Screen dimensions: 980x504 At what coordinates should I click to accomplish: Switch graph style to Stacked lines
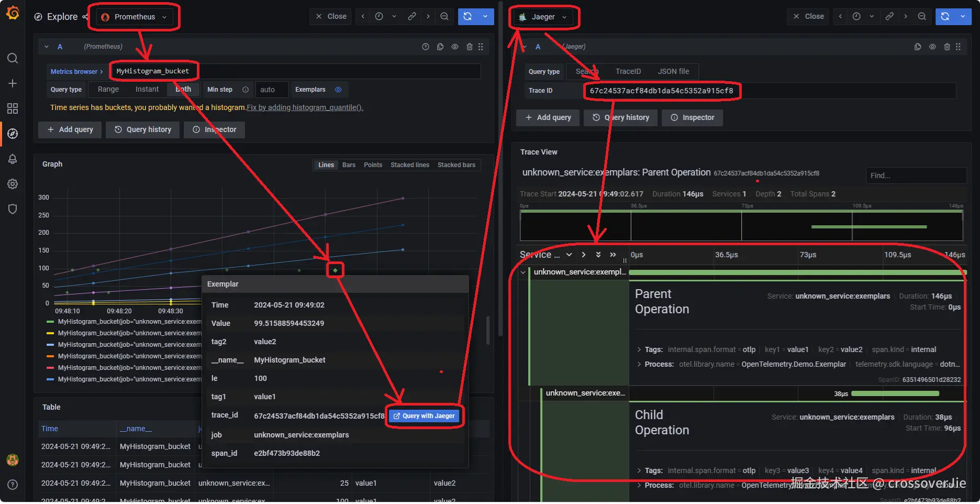click(410, 165)
